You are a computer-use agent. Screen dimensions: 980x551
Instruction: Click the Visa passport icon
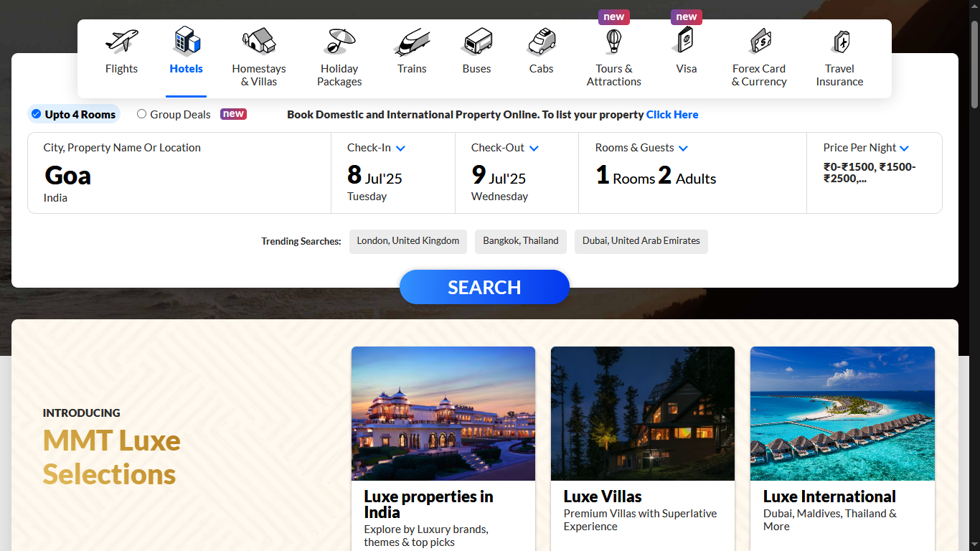(x=686, y=41)
